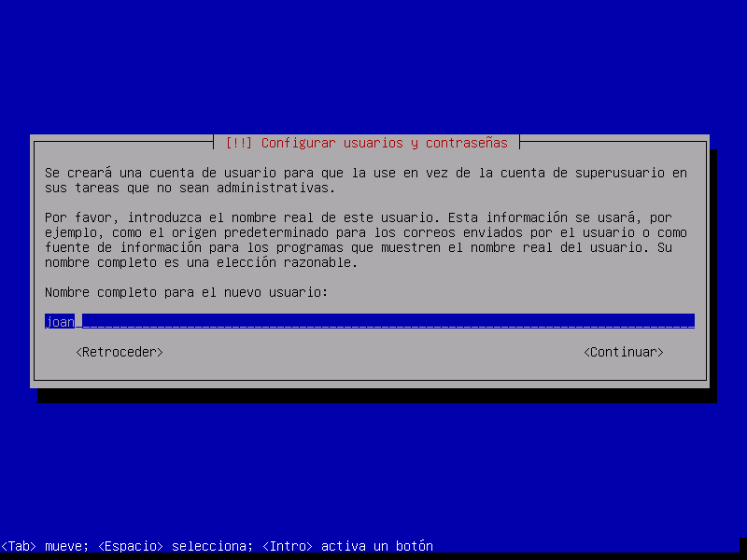747x560 pixels.
Task: Click the Continuar button
Action: pos(624,352)
